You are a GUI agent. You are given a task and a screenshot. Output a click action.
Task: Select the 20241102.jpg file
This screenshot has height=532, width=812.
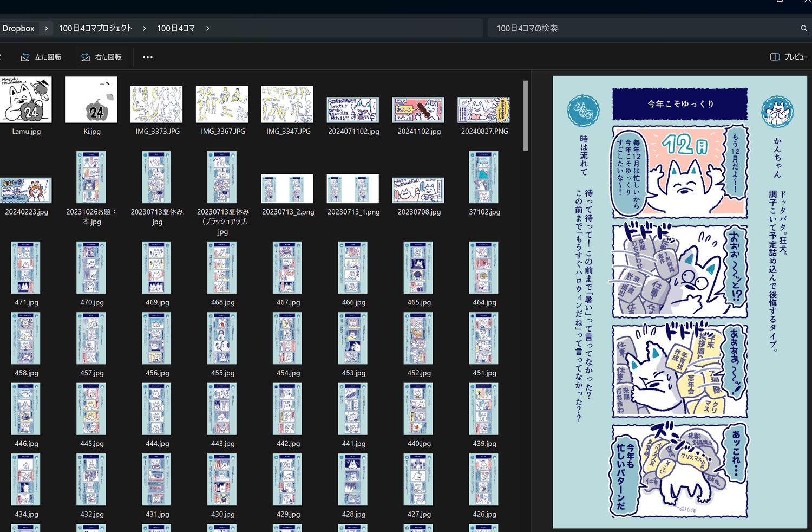418,110
